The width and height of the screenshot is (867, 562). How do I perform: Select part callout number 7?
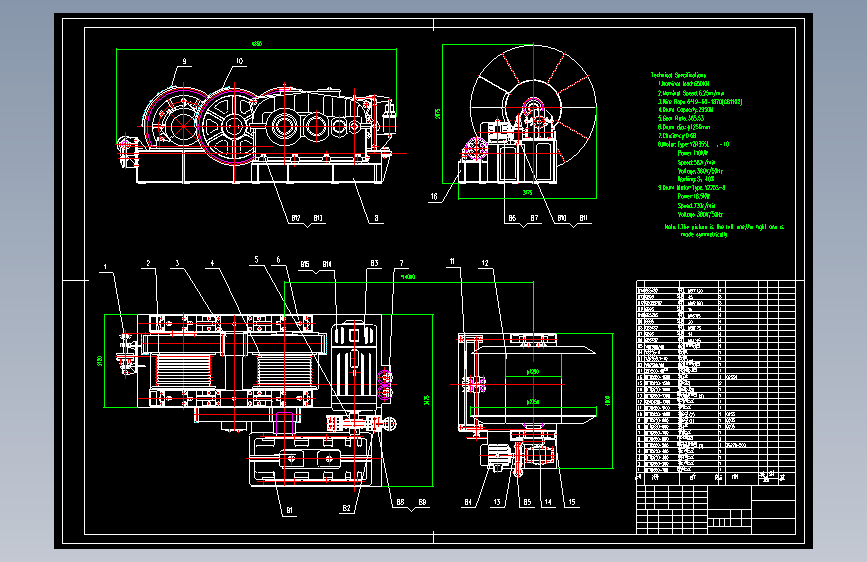pyautogui.click(x=402, y=263)
